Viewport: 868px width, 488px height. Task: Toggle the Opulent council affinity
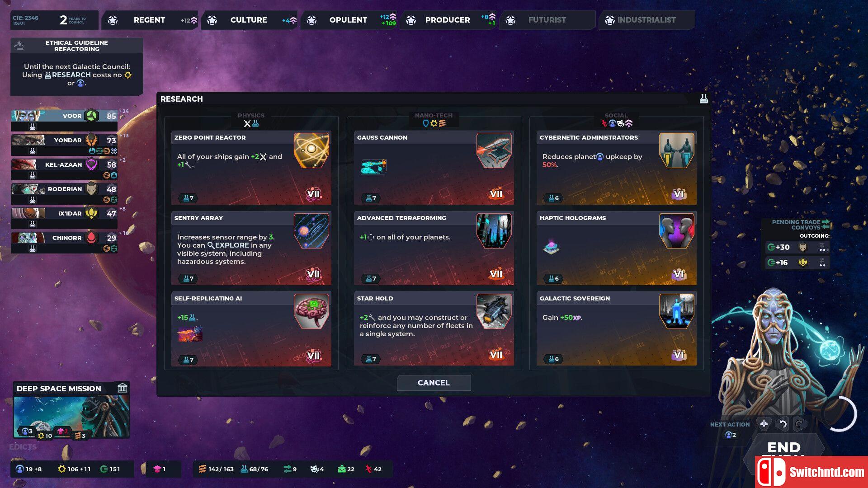[347, 20]
